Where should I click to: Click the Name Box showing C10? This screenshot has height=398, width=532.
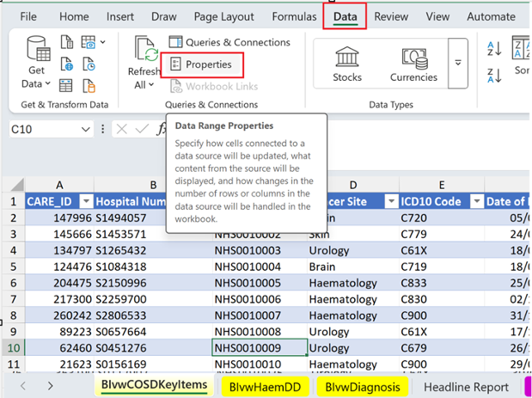44,129
